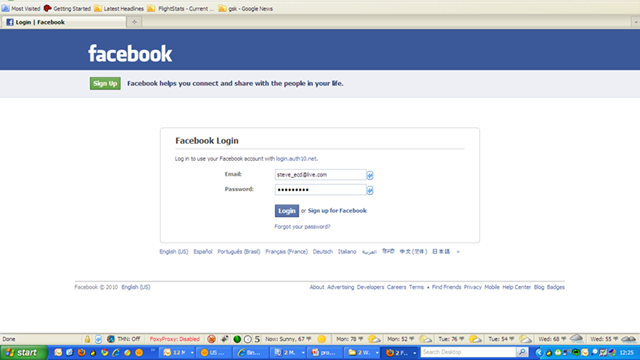The image size is (640, 360).
Task: Open the 2 M... taskbar group
Action: [x=289, y=352]
